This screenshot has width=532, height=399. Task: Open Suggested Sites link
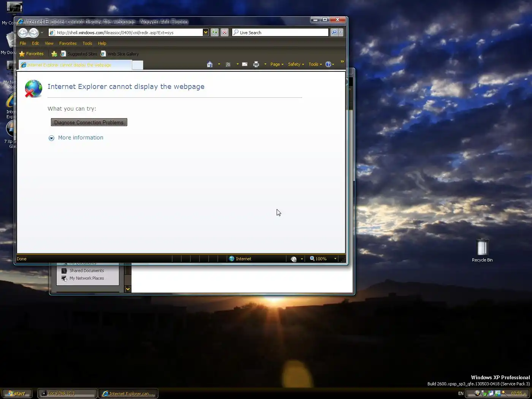[x=79, y=54]
